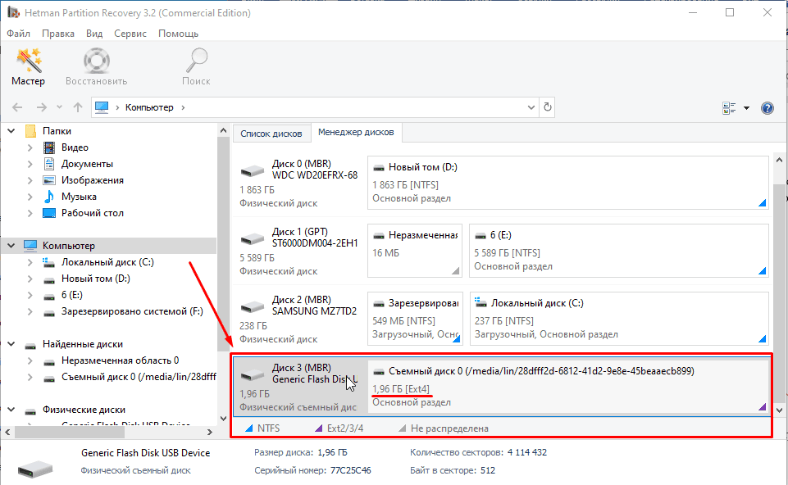Open recent locations dropdown arrow
The width and height of the screenshot is (788, 485).
pyautogui.click(x=59, y=107)
